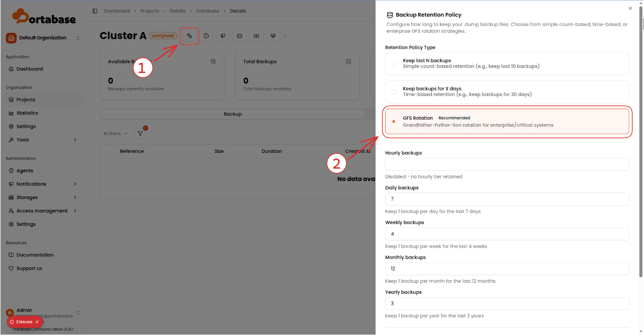
Task: Focus the Hourly backups input field
Action: click(507, 164)
